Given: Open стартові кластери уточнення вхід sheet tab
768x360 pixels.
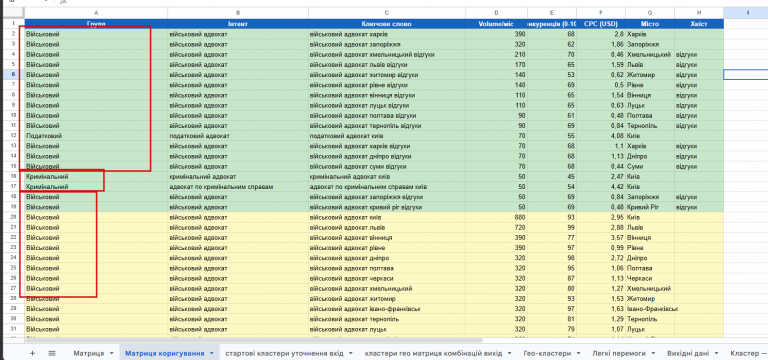Looking at the screenshot, I should coord(284,353).
